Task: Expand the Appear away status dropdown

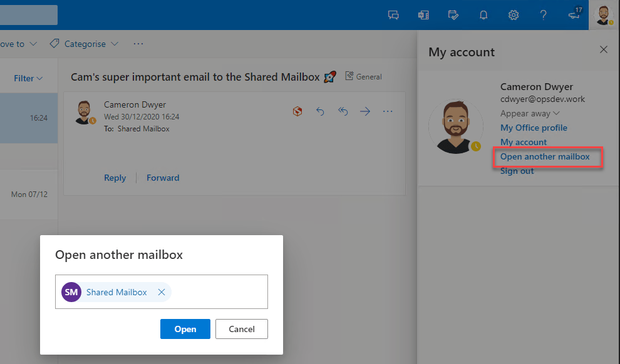Action: 530,113
